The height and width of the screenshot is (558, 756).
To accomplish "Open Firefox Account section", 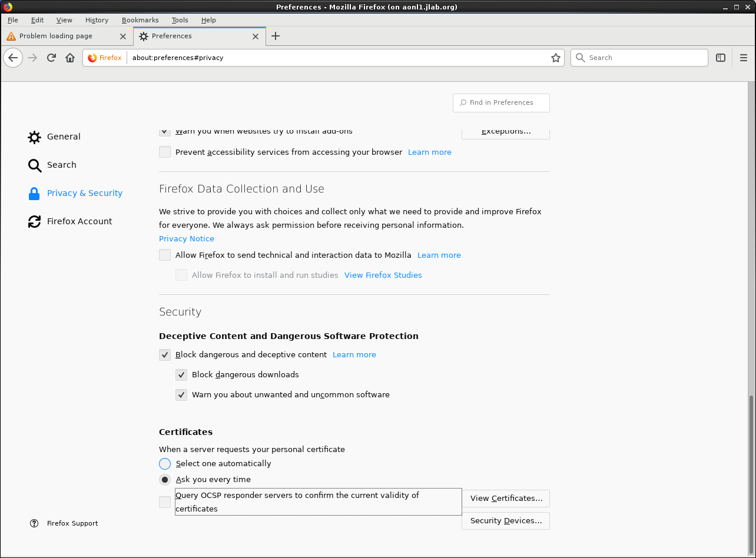I will coord(79,221).
